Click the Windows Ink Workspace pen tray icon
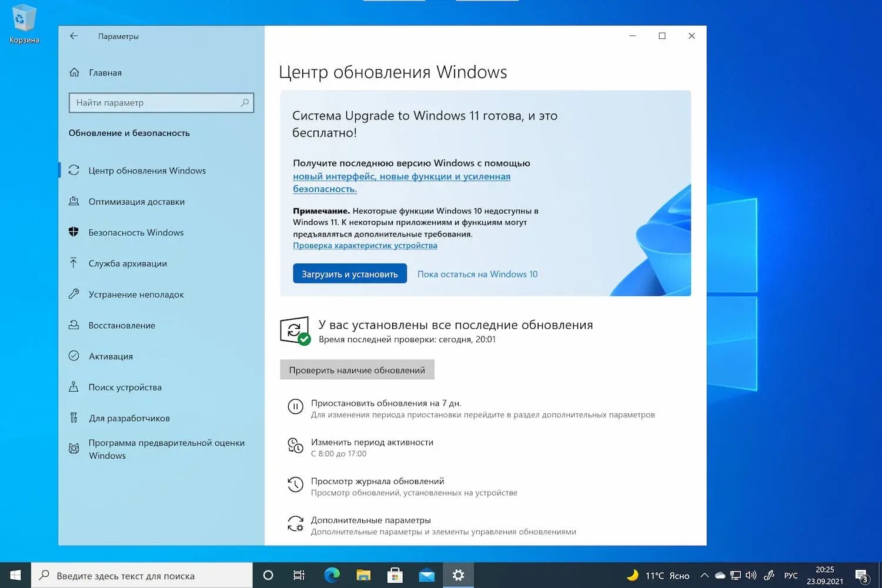 click(769, 575)
